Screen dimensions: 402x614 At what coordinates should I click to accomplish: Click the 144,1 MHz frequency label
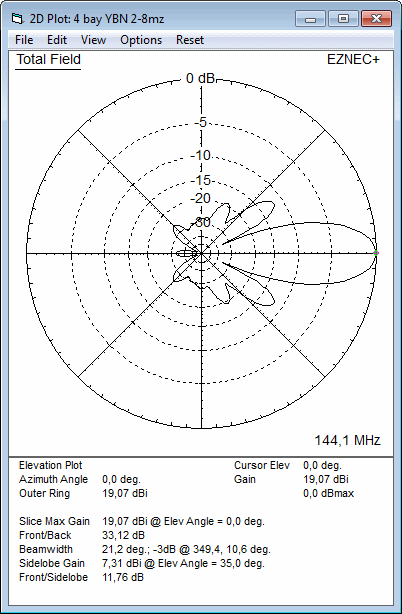(348, 441)
